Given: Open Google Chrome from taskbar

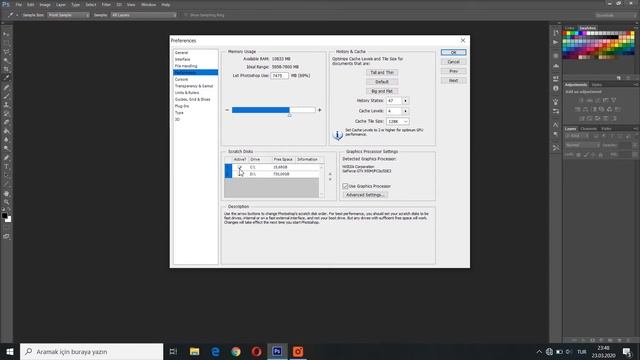Looking at the screenshot, I should 236,351.
